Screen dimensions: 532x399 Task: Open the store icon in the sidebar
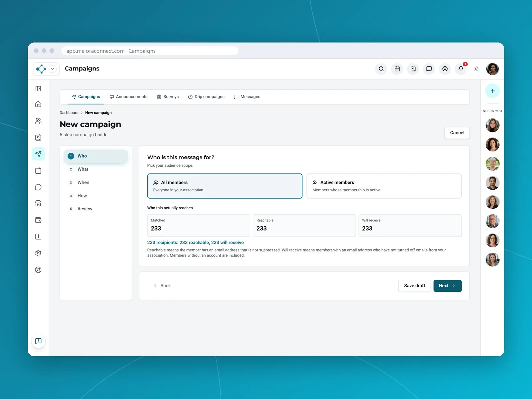point(38,203)
